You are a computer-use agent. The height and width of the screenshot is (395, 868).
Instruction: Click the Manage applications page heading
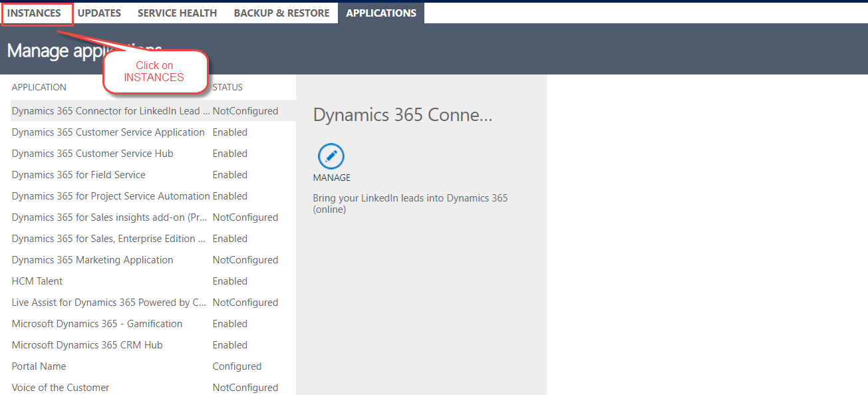click(84, 51)
